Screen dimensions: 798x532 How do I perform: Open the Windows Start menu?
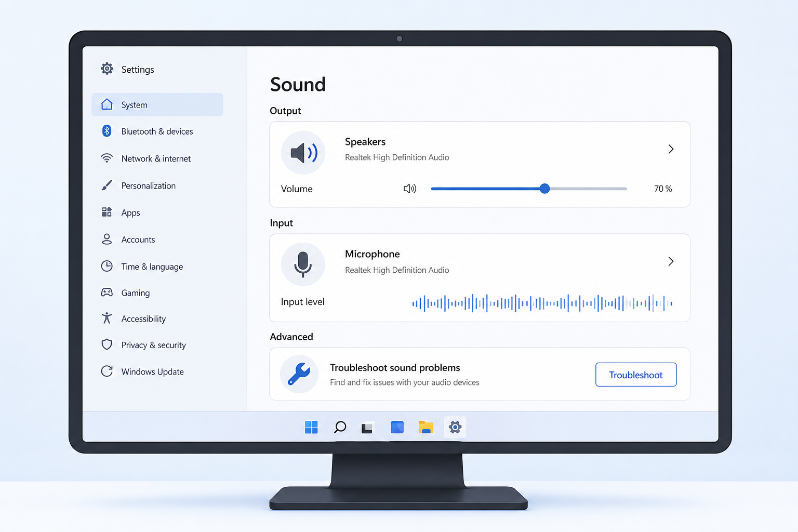(x=311, y=427)
